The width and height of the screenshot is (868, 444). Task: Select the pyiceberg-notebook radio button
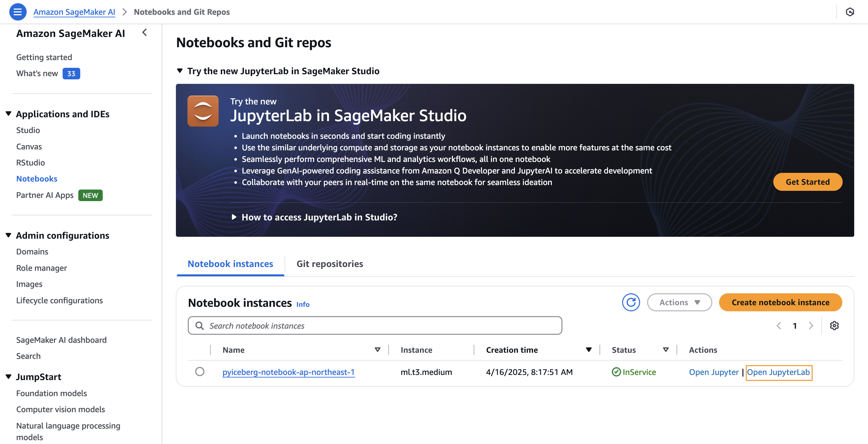pyautogui.click(x=199, y=371)
